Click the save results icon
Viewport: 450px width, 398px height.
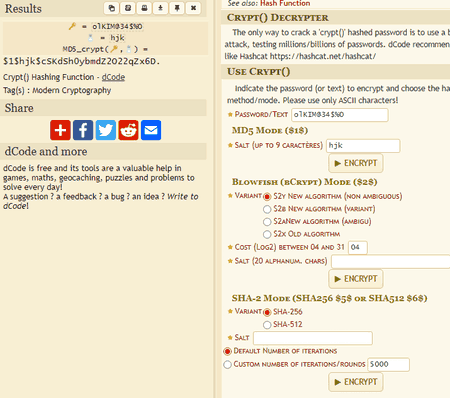(x=128, y=8)
